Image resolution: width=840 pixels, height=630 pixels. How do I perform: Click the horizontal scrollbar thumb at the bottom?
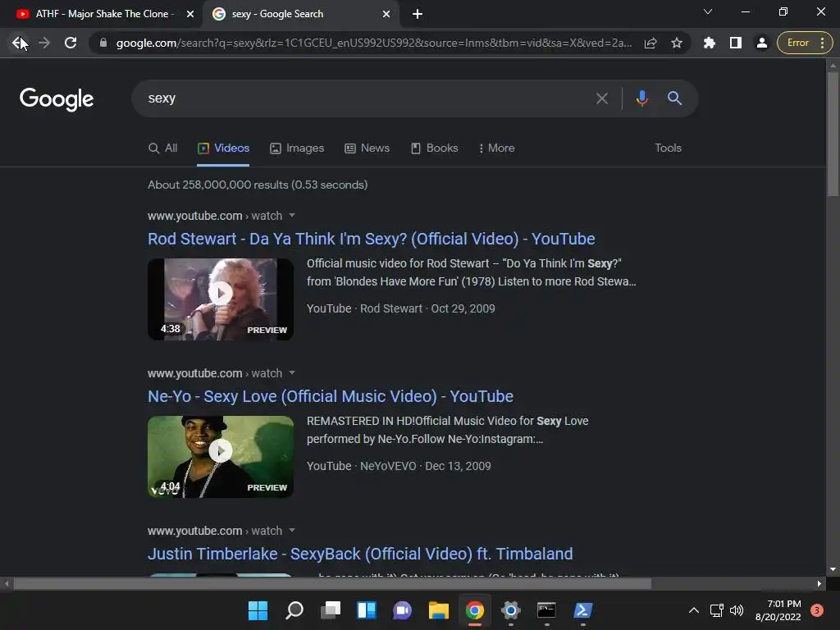(332, 584)
